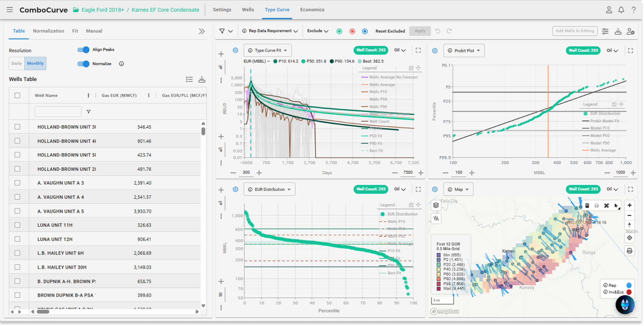Switch to the Normalization tab
The width and height of the screenshot is (644, 326).
(49, 31)
